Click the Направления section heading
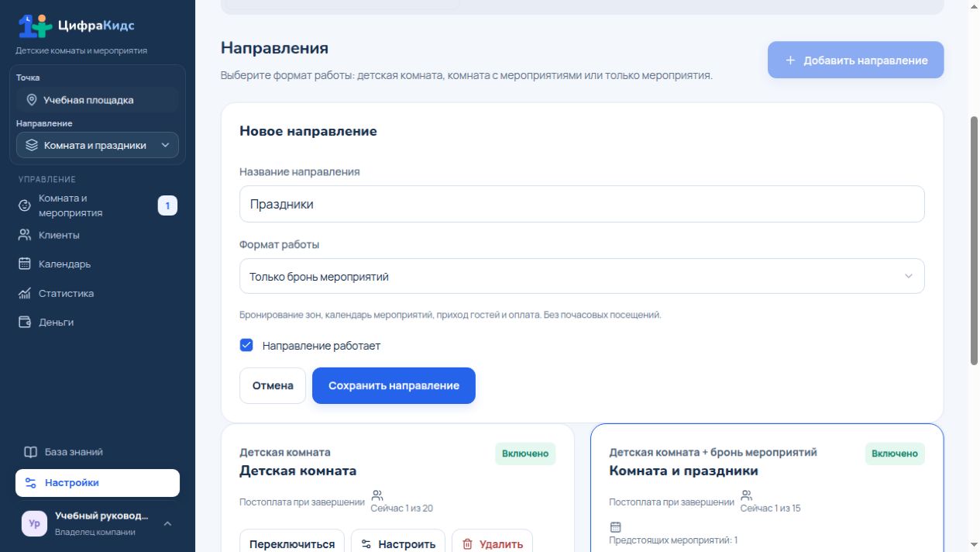The image size is (980, 552). coord(274,48)
